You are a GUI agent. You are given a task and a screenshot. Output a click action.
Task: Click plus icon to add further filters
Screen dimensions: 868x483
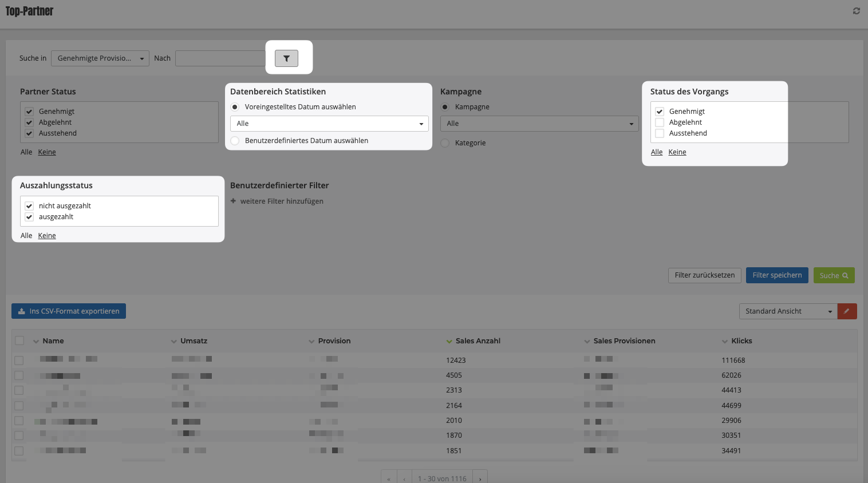coord(233,201)
